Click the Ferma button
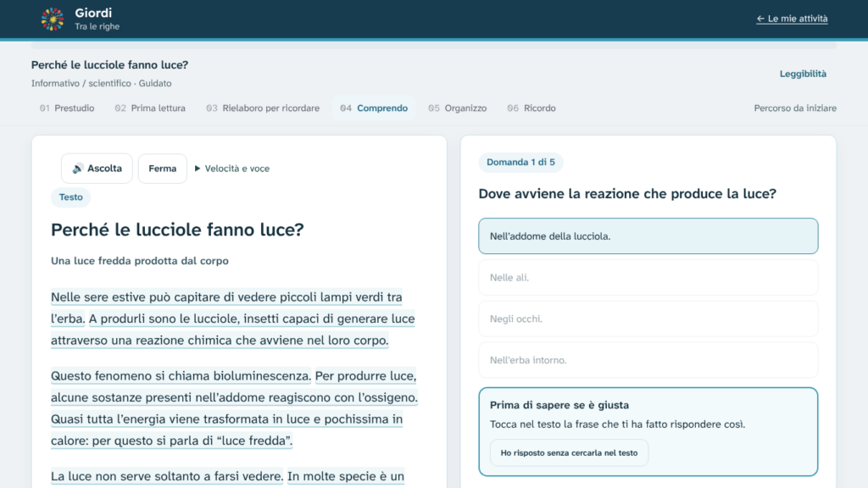Image resolution: width=868 pixels, height=488 pixels. coord(162,169)
